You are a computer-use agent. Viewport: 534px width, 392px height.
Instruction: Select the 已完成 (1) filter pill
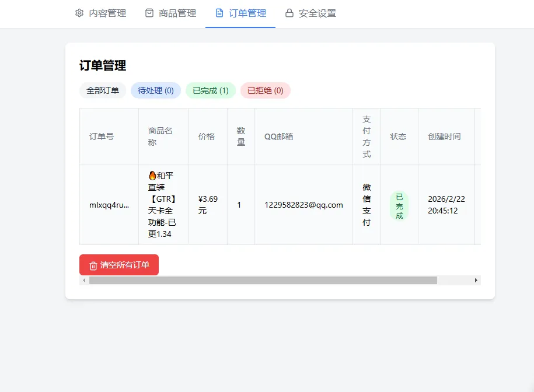[x=210, y=90]
